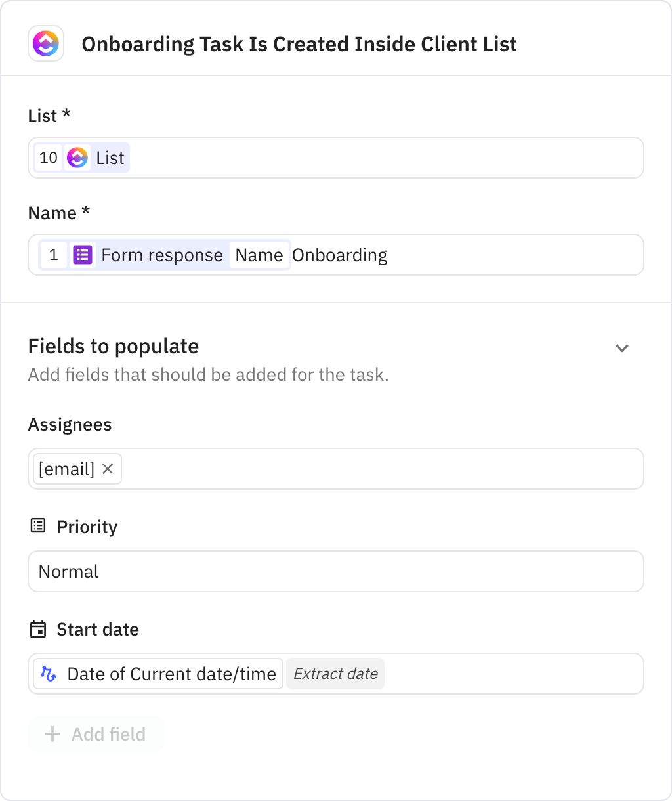Click the plus icon inside Add field
The width and height of the screenshot is (672, 801).
click(51, 734)
